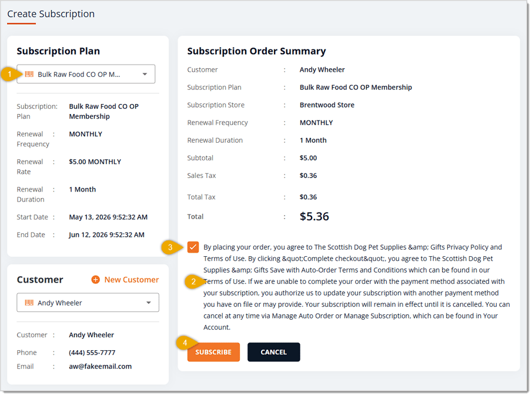Click 1 Month duration in Subscription Plan panel

coord(82,190)
